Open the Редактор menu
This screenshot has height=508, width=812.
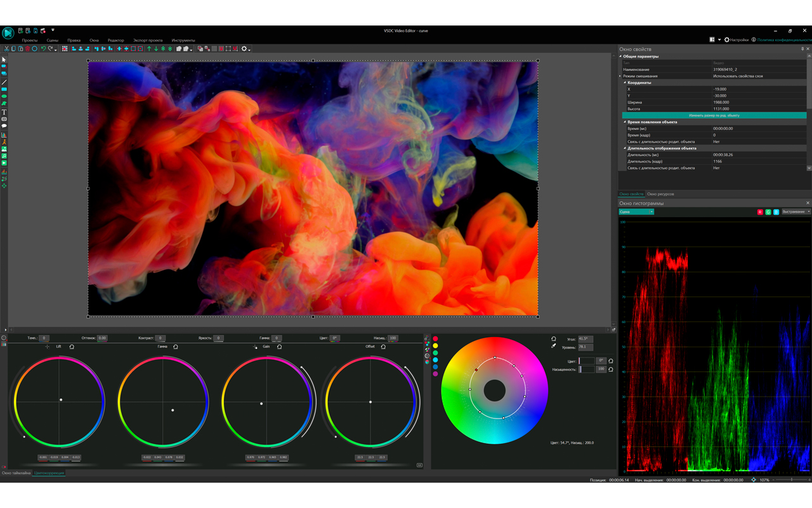click(116, 40)
